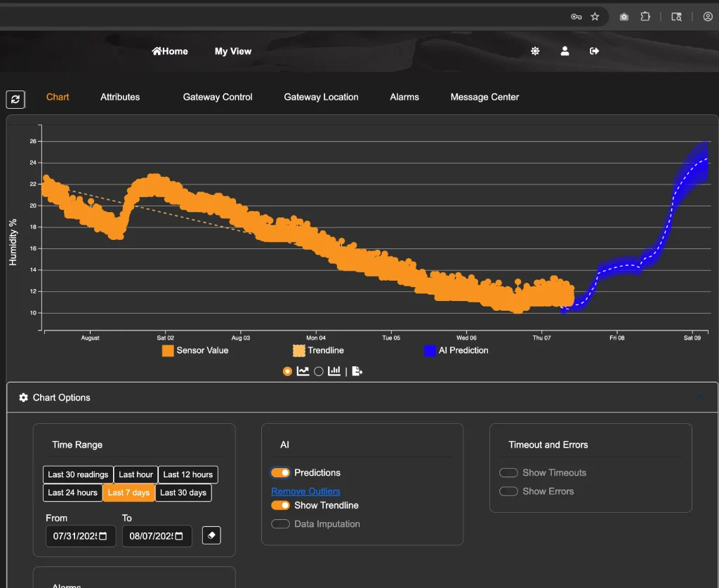Screen dimensions: 719x588
Task: Click the Remove Outliers link
Action: (305, 491)
